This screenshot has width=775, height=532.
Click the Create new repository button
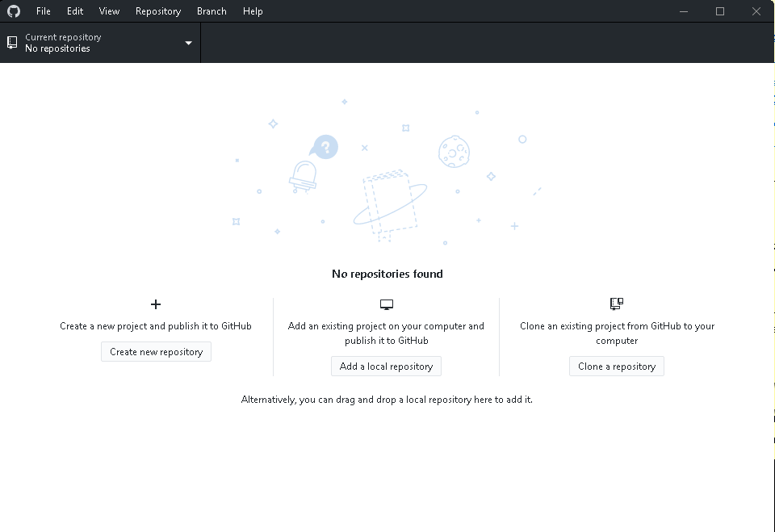coord(156,351)
